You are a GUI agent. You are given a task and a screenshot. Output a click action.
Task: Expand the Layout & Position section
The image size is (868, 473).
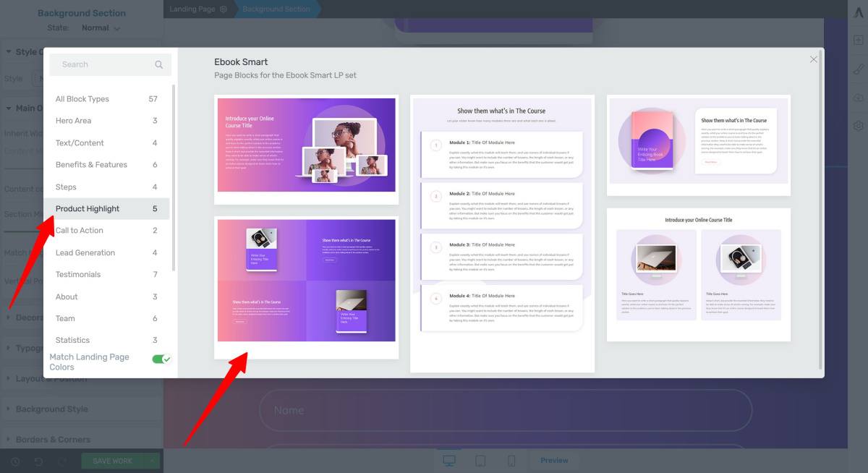[82, 379]
